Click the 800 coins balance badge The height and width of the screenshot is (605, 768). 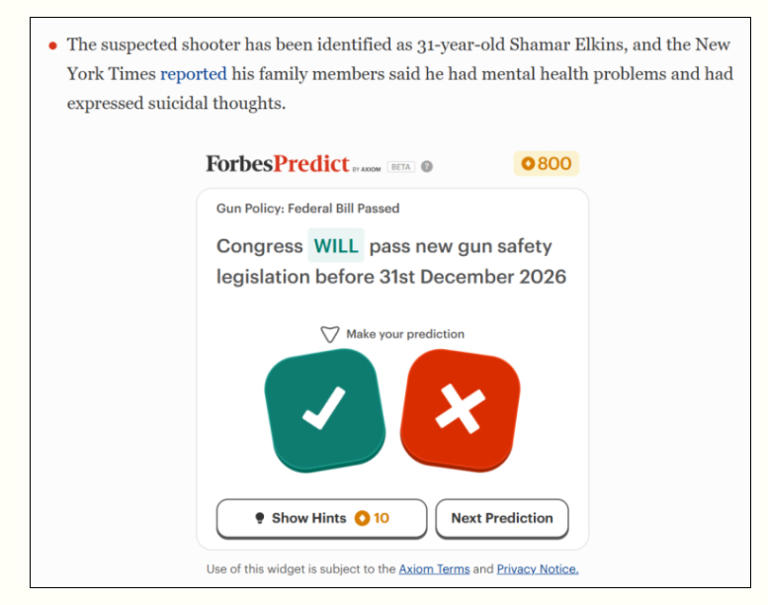tap(546, 164)
